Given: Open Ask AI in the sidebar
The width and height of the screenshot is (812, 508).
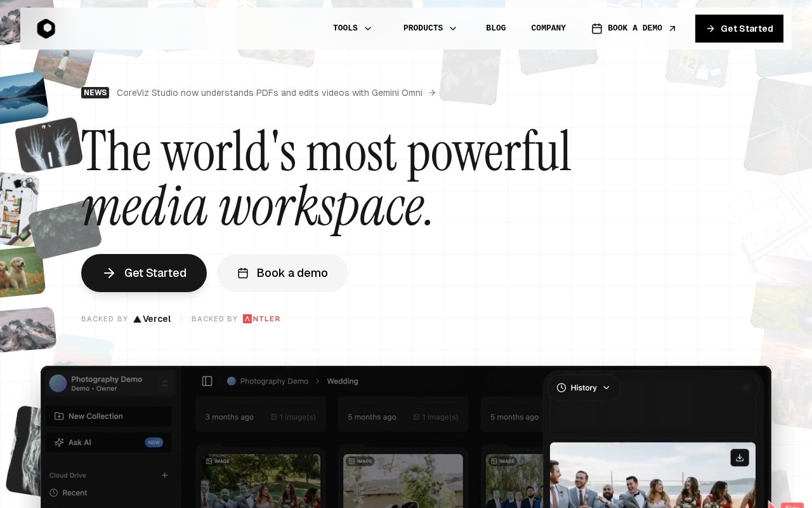Looking at the screenshot, I should pos(108,442).
